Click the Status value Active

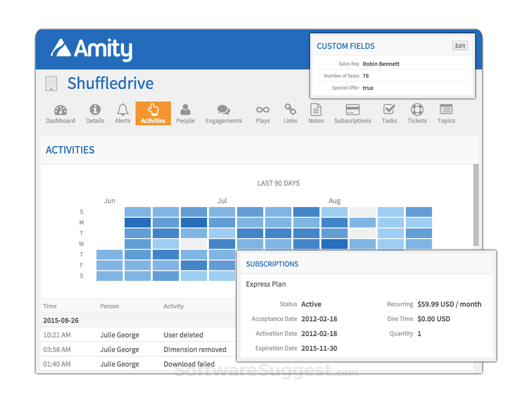[311, 304]
